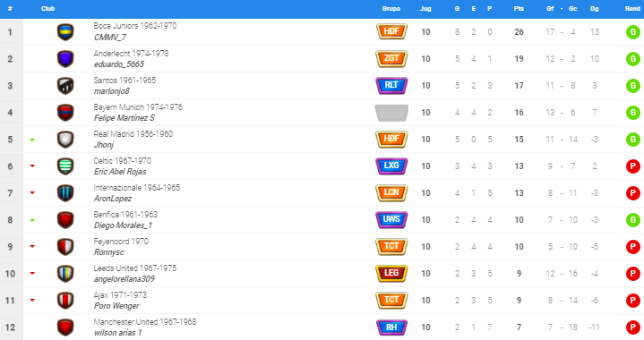644x340 pixels.
Task: Click the empty grey group badge for Bayern Munich
Action: pyautogui.click(x=391, y=113)
